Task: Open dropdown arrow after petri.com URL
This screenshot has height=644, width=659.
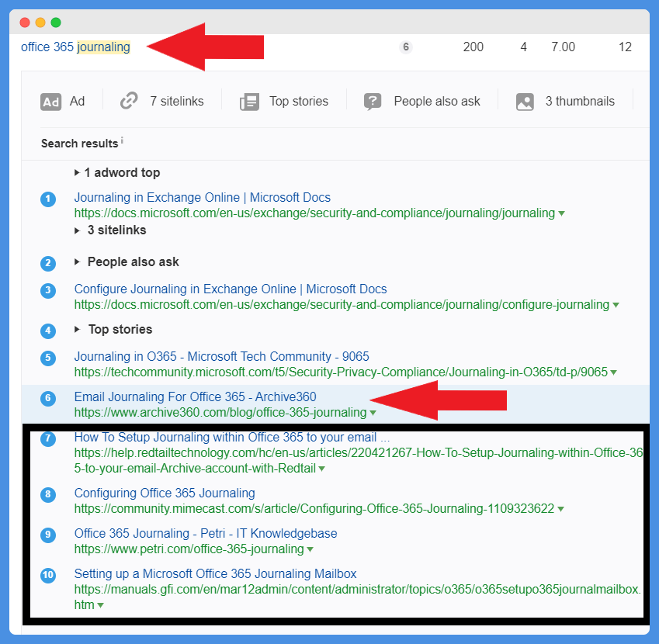Action: coord(310,549)
